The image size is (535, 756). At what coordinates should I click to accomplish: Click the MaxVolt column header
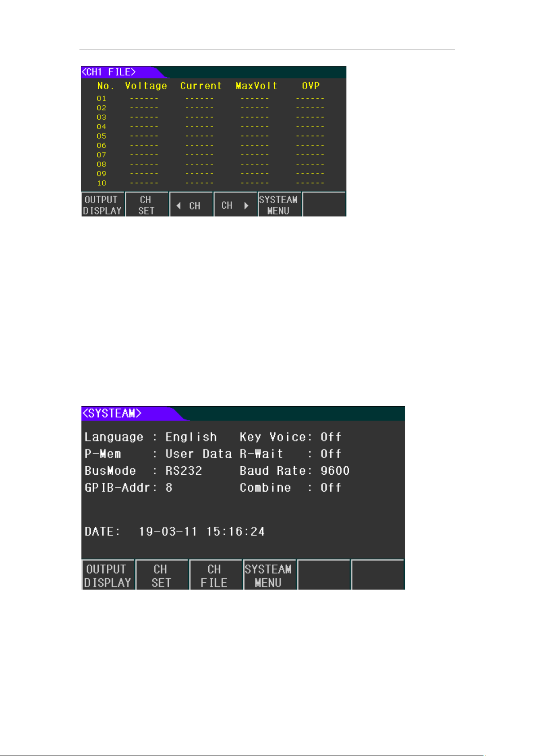click(257, 86)
